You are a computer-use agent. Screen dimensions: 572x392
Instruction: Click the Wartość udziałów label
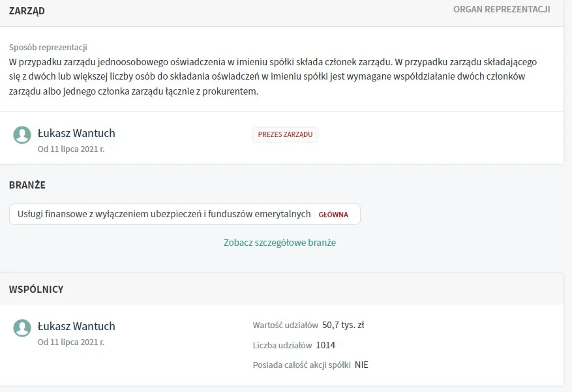[286, 325]
